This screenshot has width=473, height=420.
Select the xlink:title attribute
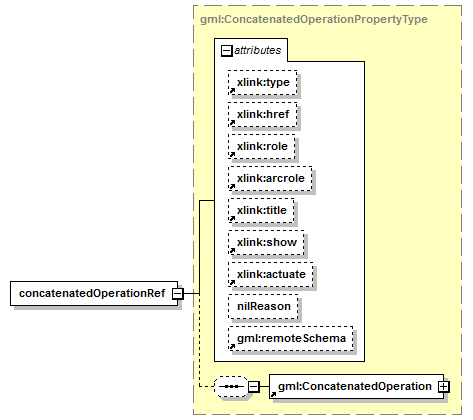click(x=261, y=210)
